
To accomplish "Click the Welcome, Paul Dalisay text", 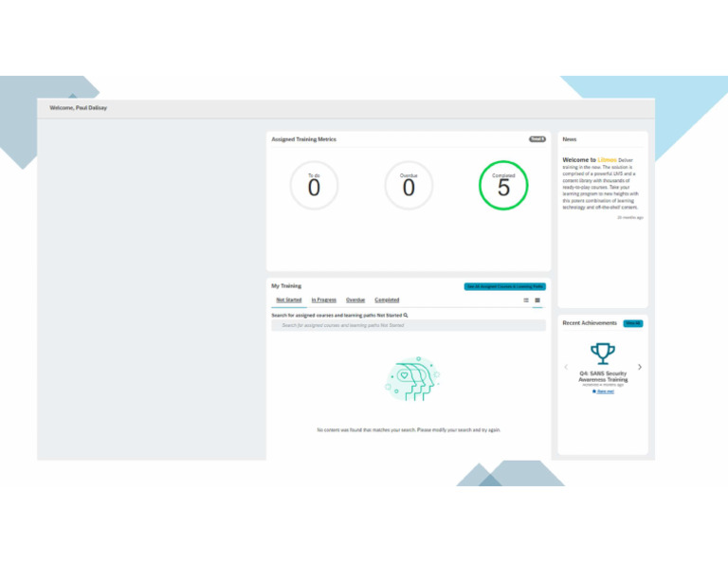I will tap(78, 108).
